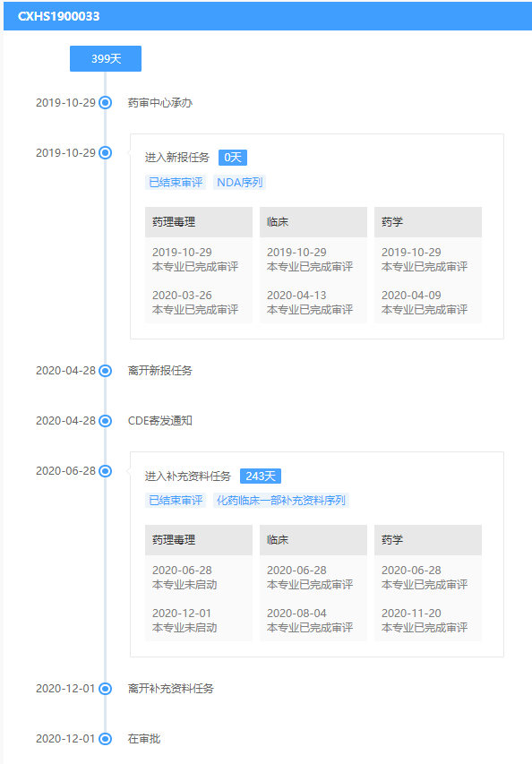Click the 2020-12-01 date under 药理毒理
The image size is (532, 764).
point(182,613)
